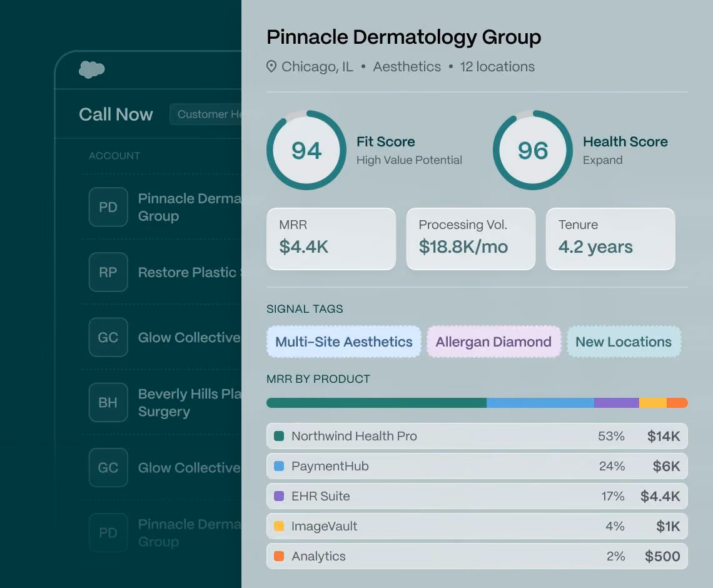This screenshot has width=713, height=588.
Task: Open the Restore Plastic account
Action: tap(161, 272)
